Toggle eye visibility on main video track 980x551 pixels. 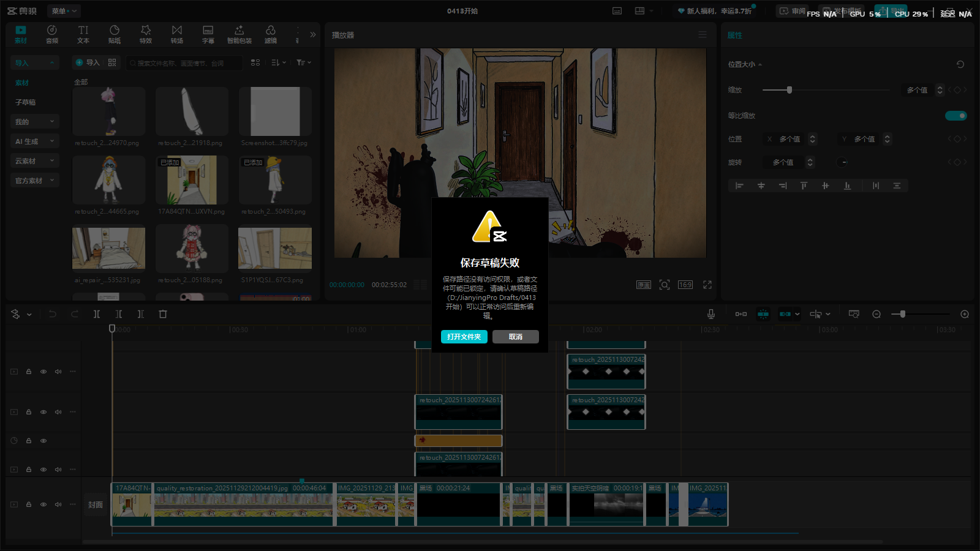43,504
